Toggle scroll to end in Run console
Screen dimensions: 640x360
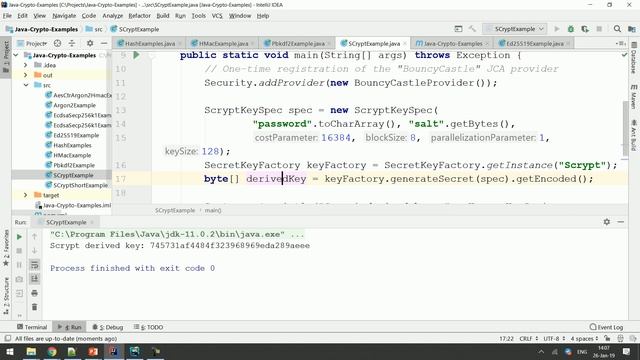(x=35, y=279)
